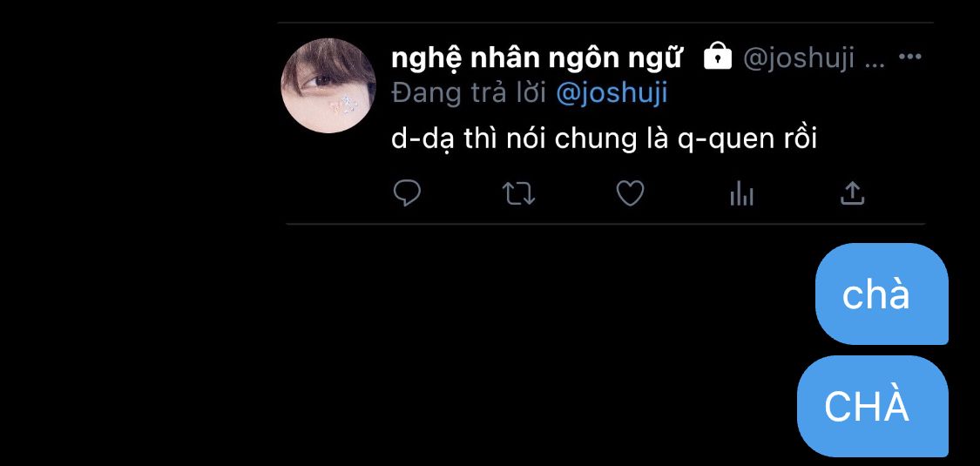Share the tweet via upload arrow icon

coord(851,193)
